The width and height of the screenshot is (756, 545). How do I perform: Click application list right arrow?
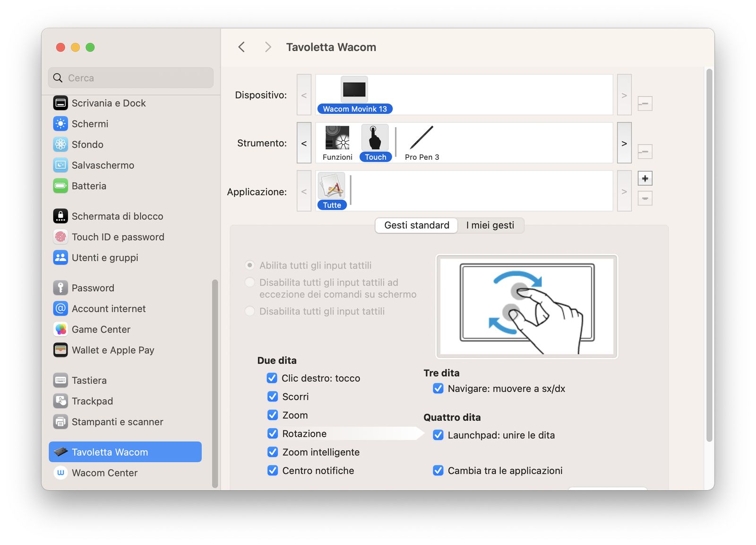[624, 191]
